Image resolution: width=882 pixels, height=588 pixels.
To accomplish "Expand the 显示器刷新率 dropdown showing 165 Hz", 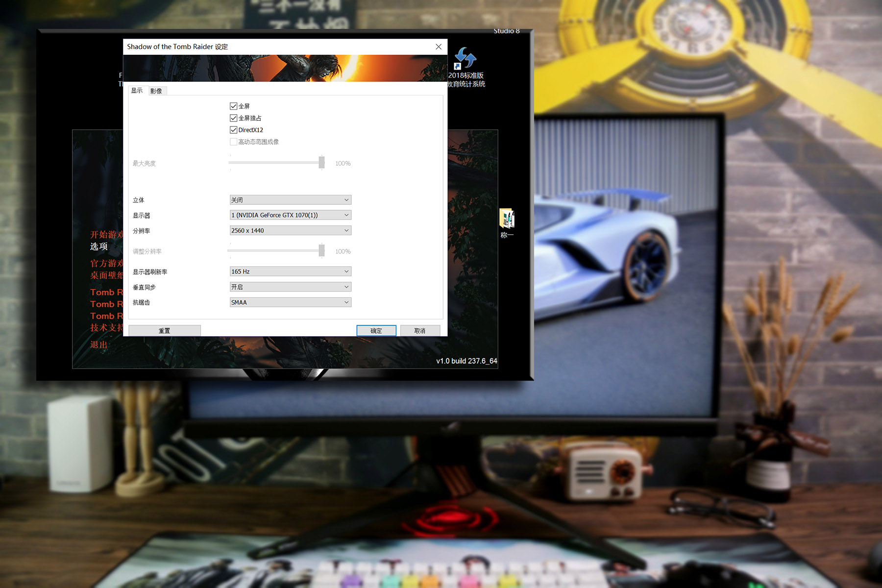I will [290, 271].
